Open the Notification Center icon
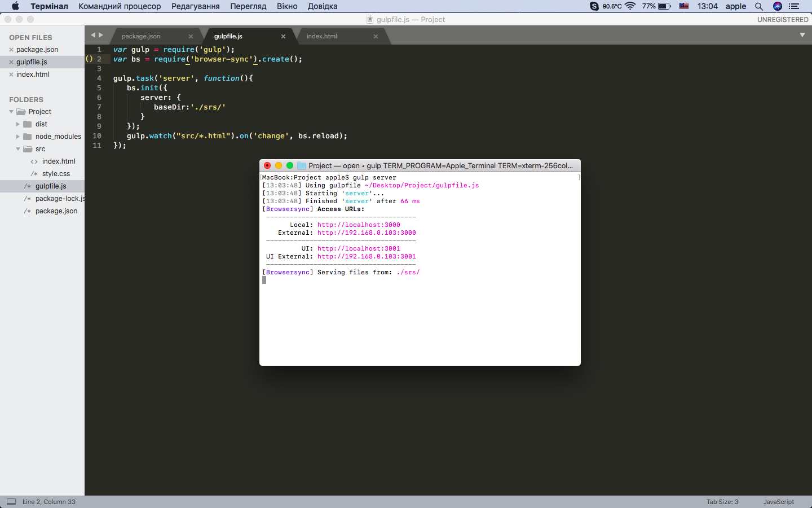Viewport: 812px width, 508px height. click(x=794, y=6)
